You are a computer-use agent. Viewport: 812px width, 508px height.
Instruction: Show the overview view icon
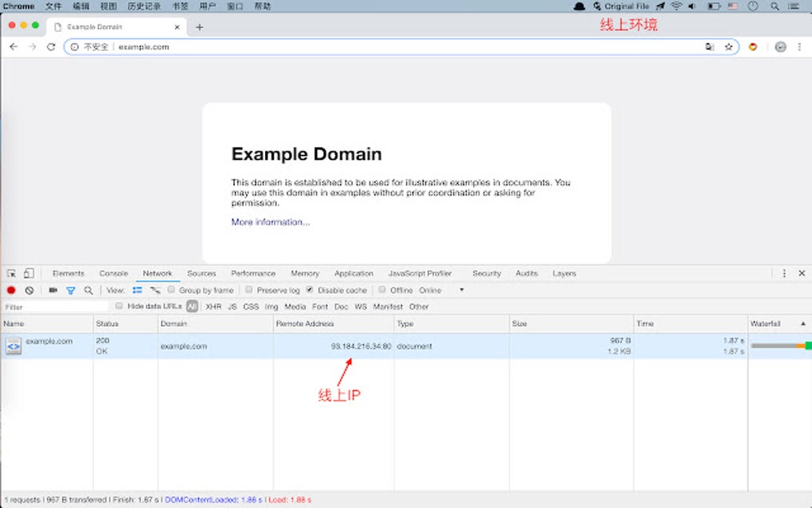(155, 290)
